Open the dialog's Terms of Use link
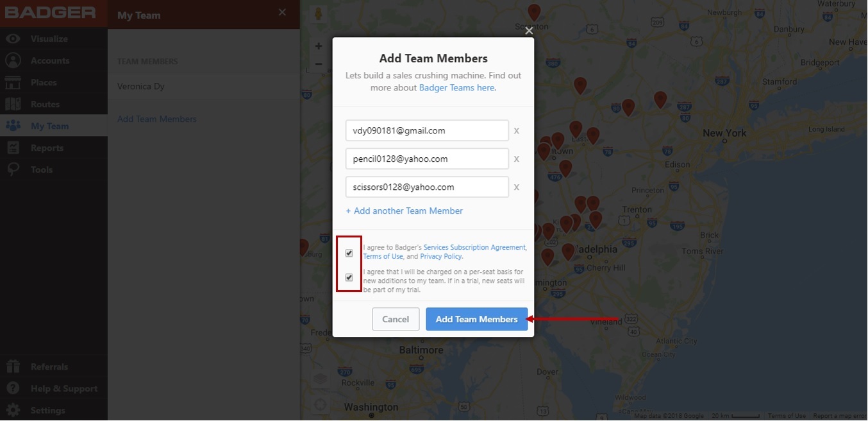 [x=383, y=257]
